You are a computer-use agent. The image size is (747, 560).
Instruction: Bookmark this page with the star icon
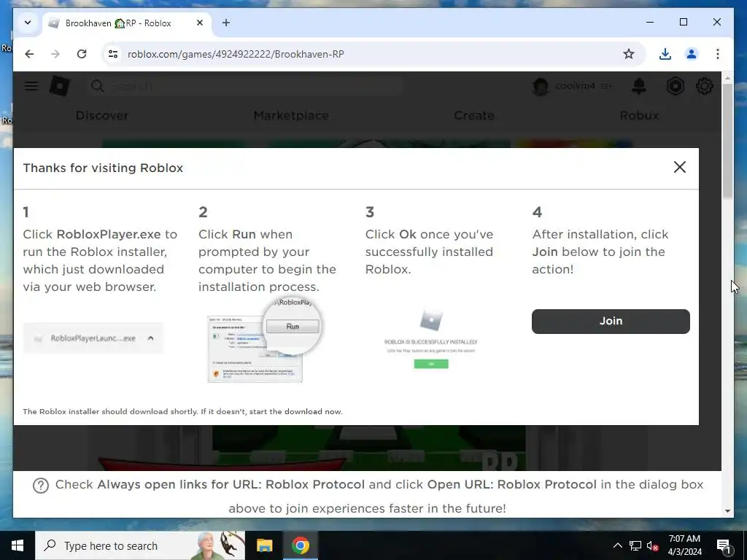628,54
